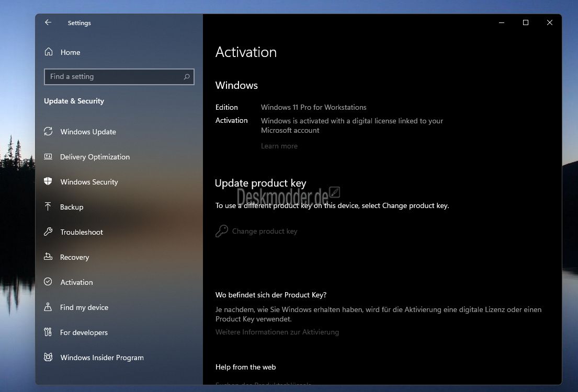The image size is (578, 392).
Task: Open Windows Insider Program settings
Action: click(102, 358)
